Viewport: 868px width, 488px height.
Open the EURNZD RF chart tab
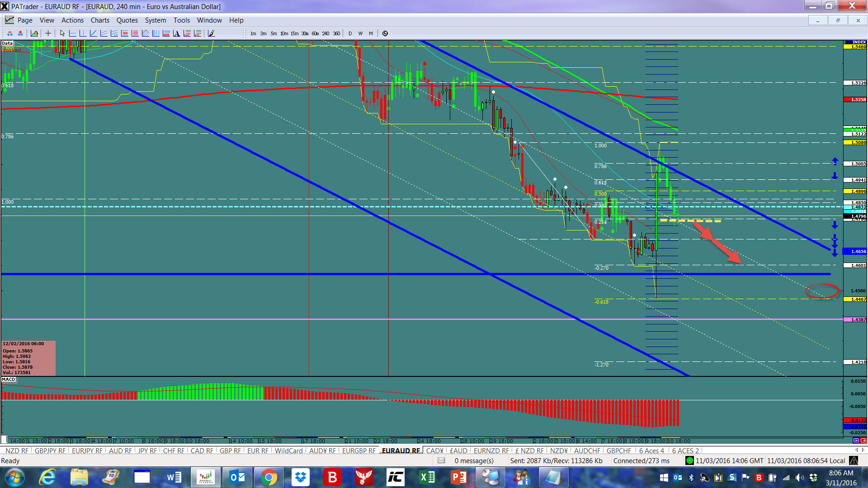491,450
